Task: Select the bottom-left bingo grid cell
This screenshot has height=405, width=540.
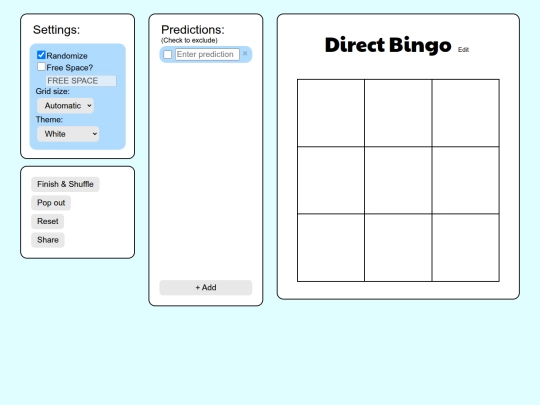Action: [331, 248]
